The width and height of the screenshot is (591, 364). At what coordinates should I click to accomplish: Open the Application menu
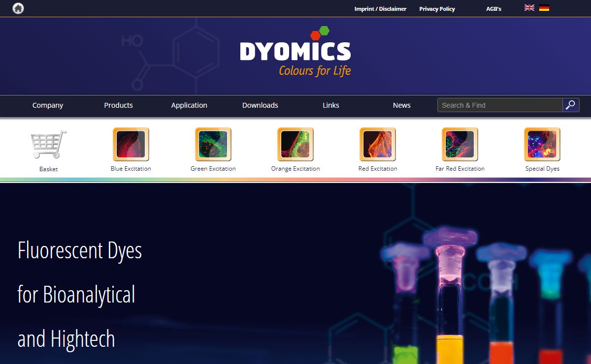[x=189, y=105]
